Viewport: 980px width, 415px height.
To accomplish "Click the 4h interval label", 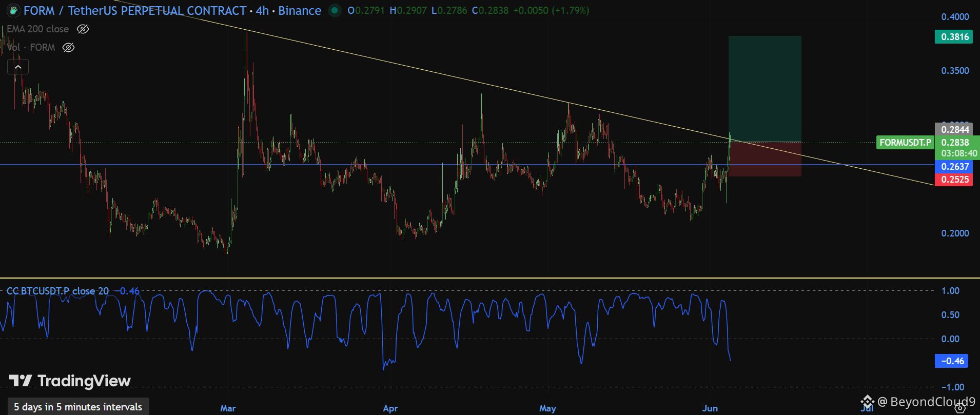I will [x=262, y=10].
